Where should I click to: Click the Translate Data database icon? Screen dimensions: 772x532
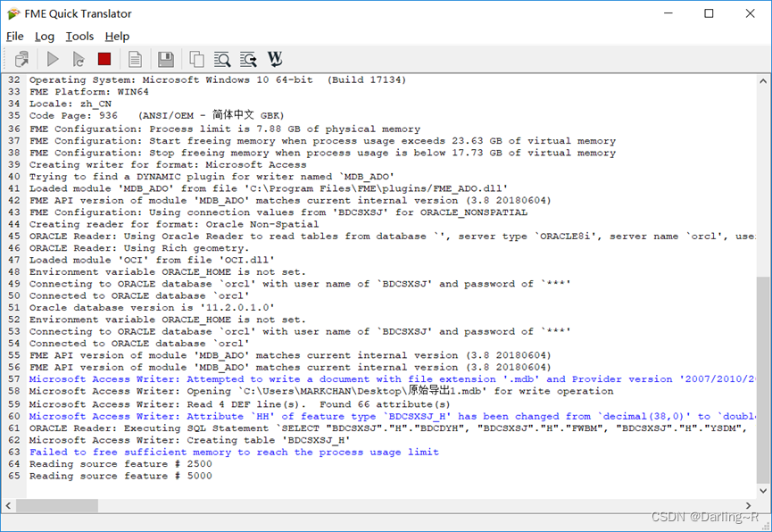[x=21, y=59]
